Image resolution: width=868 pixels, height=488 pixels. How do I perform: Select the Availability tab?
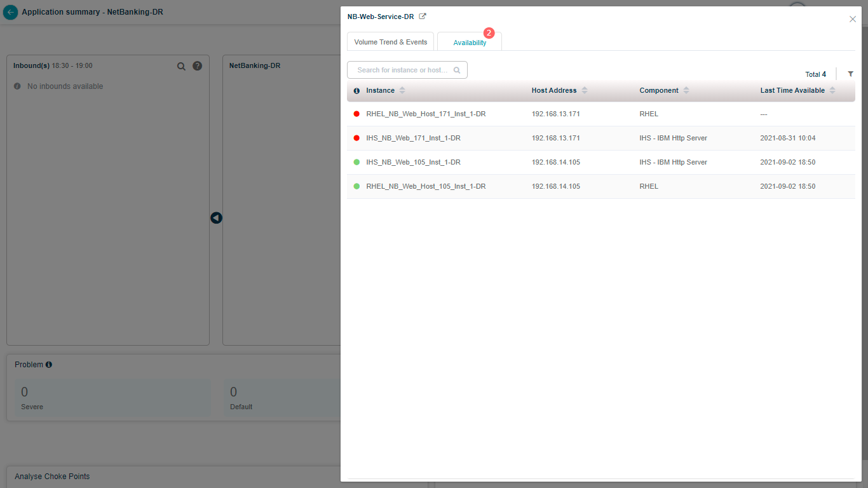[x=470, y=43]
